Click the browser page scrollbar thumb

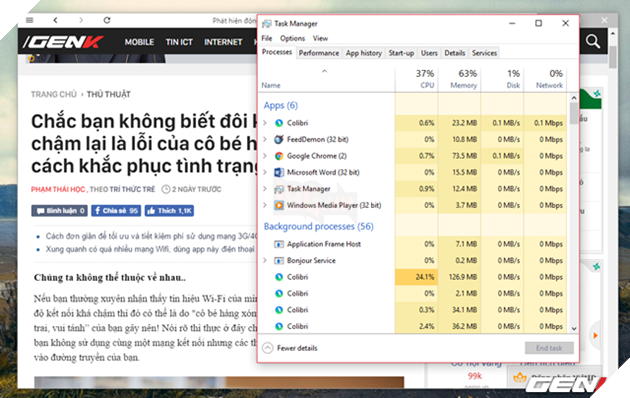(613, 57)
